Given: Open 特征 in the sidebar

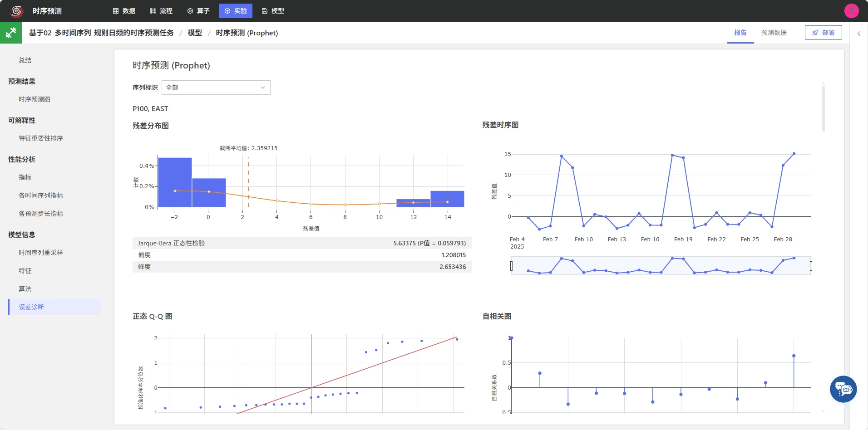Looking at the screenshot, I should (25, 271).
